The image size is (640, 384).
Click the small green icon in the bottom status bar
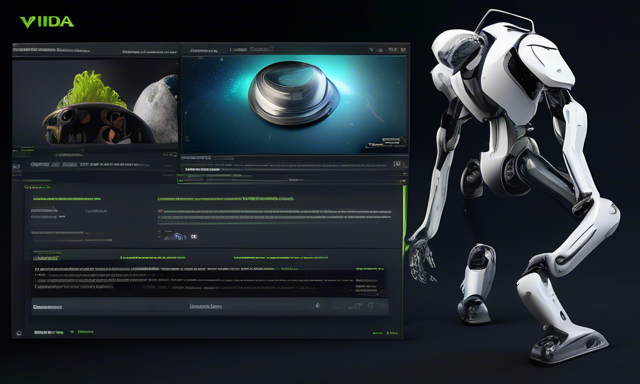point(72,332)
